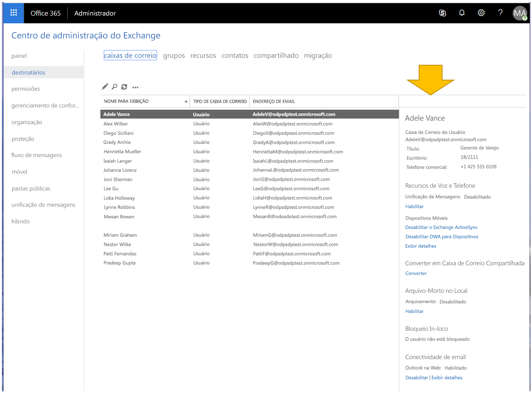Open the help question mark
Image resolution: width=532 pixels, height=394 pixels.
tap(500, 13)
